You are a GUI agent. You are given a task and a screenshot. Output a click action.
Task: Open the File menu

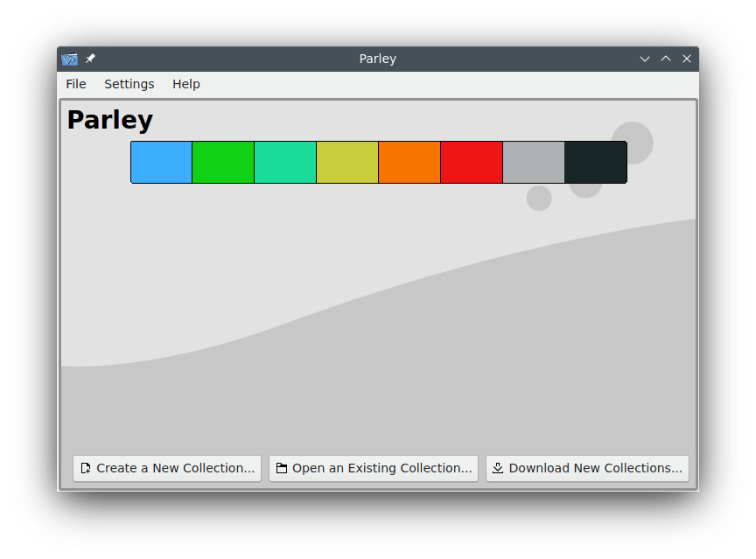pyautogui.click(x=76, y=84)
